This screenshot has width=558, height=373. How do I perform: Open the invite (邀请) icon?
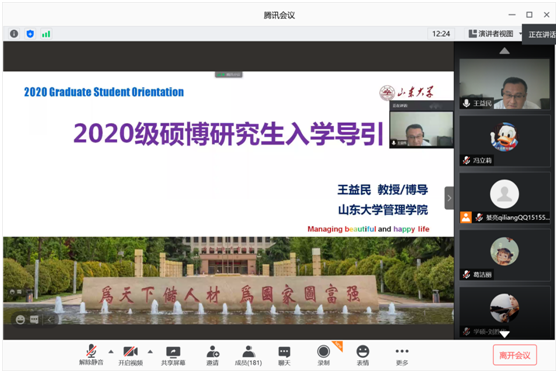(x=212, y=356)
